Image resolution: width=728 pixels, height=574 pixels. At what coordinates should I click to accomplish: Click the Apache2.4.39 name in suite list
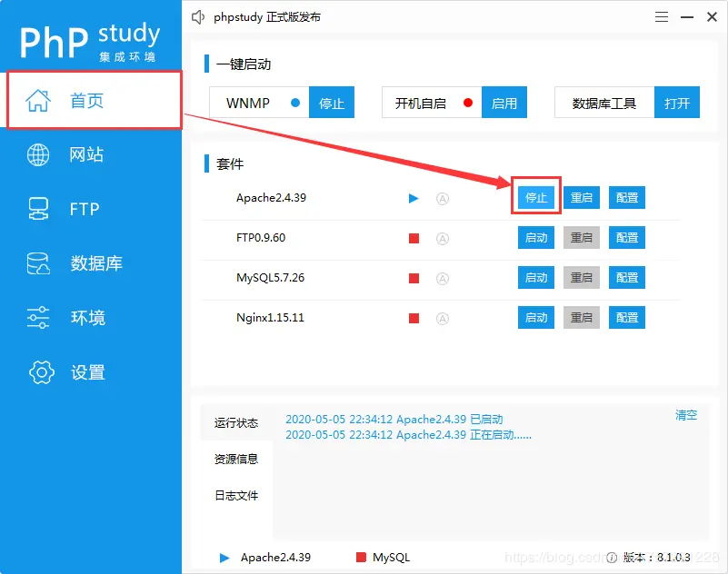[271, 198]
